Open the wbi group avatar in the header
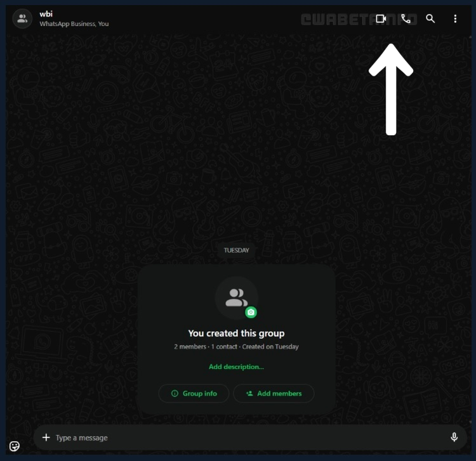The height and width of the screenshot is (461, 476). 22,19
